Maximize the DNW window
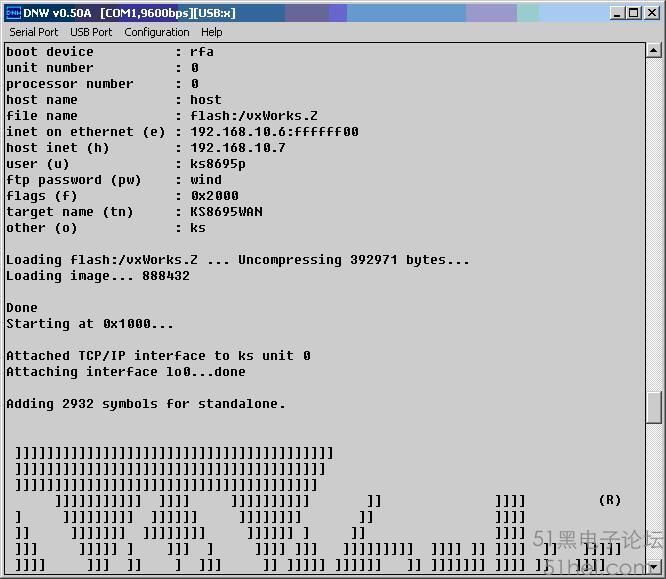The width and height of the screenshot is (666, 579). [x=633, y=13]
